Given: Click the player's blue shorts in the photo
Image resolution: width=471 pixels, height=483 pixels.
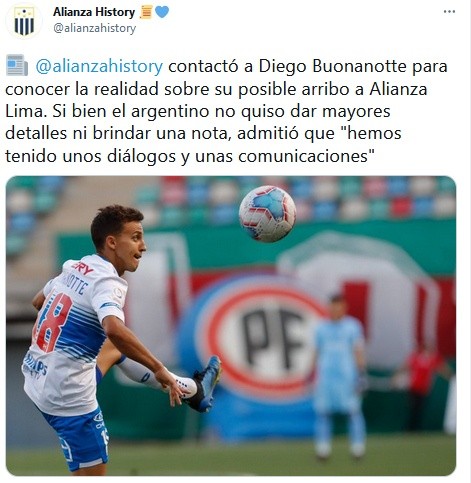Looking at the screenshot, I should tap(79, 439).
